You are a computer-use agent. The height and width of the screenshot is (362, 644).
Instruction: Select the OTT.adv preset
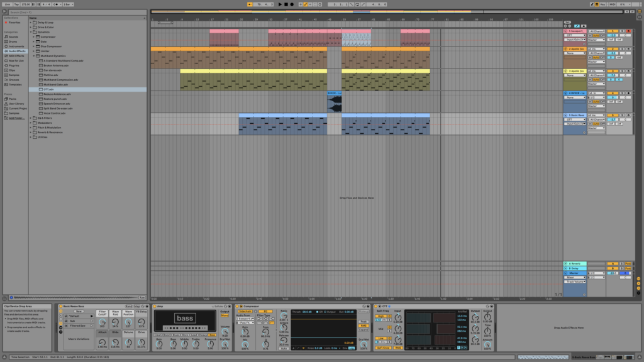[48, 89]
